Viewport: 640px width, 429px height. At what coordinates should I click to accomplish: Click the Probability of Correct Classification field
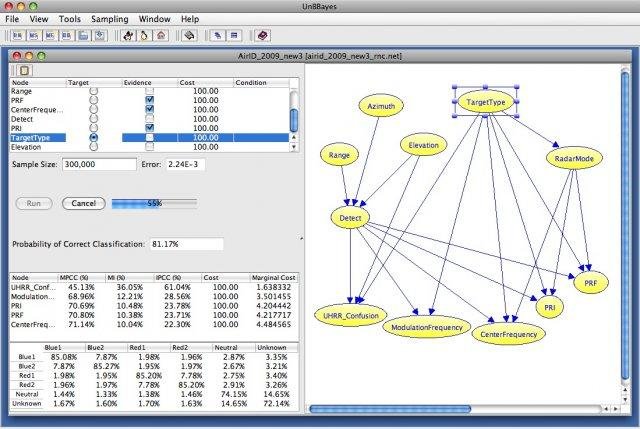pos(187,244)
